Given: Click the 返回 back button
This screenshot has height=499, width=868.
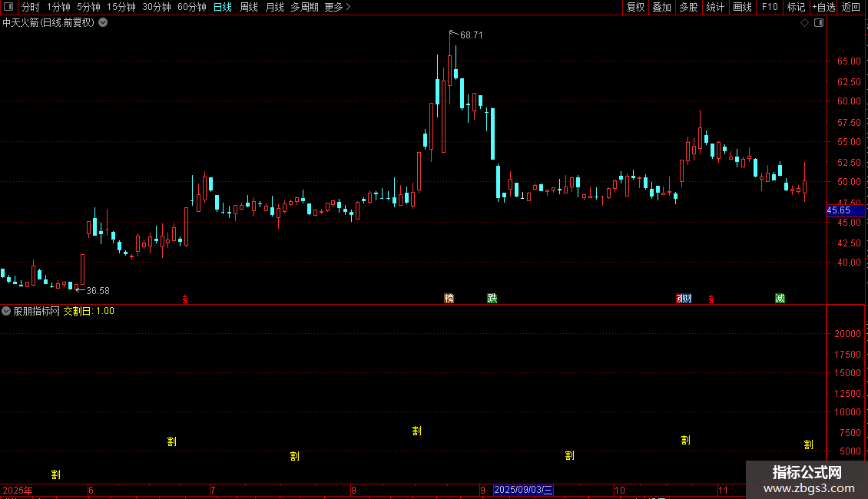Looking at the screenshot, I should click(851, 7).
